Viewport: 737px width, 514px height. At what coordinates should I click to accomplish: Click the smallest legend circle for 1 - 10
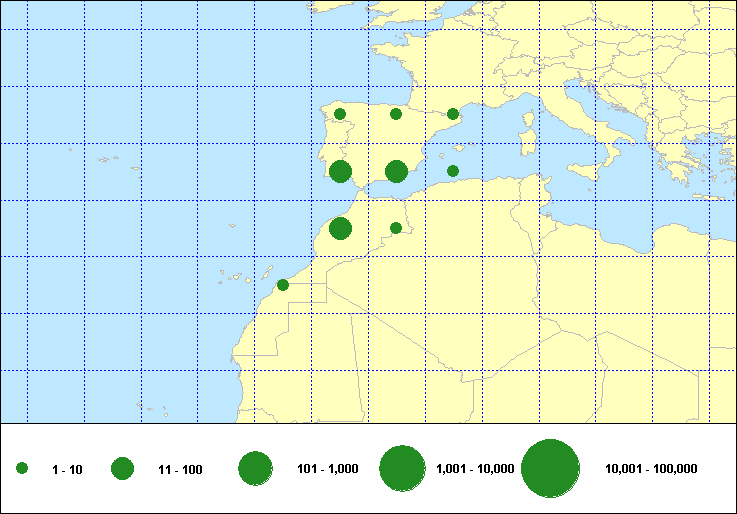click(22, 469)
